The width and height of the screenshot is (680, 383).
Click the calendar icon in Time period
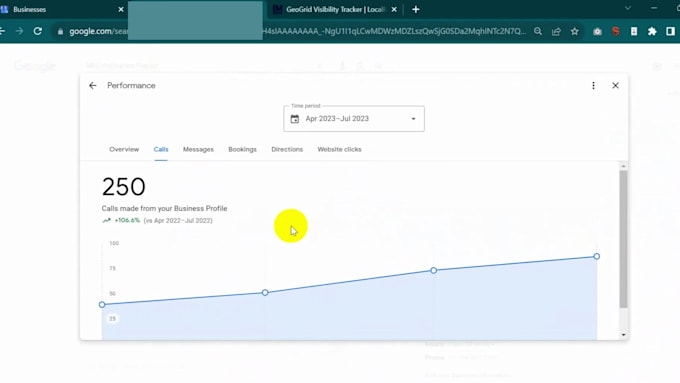tap(295, 119)
